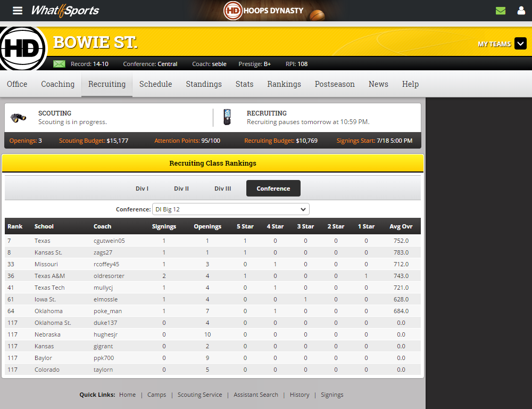Switch to the Div II tab

click(x=181, y=189)
